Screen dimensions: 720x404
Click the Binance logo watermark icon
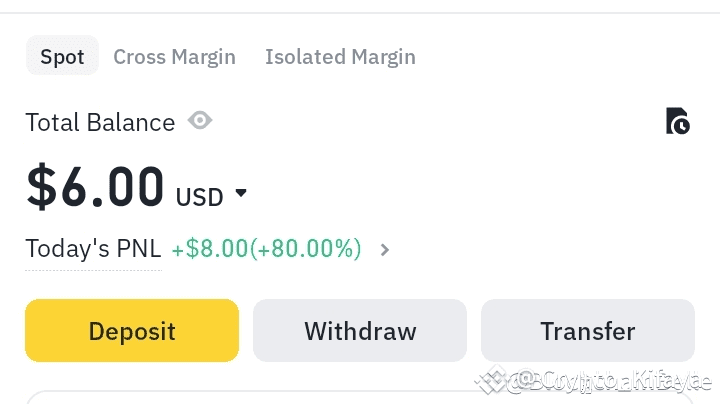pyautogui.click(x=490, y=380)
